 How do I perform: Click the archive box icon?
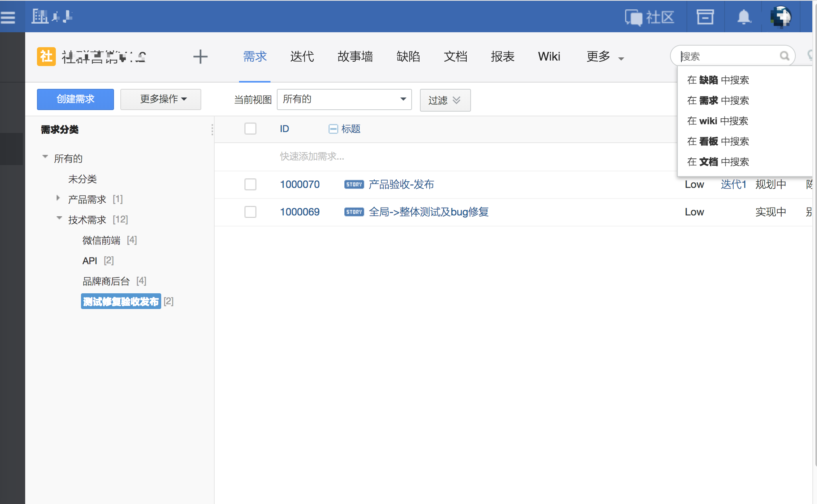tap(705, 17)
